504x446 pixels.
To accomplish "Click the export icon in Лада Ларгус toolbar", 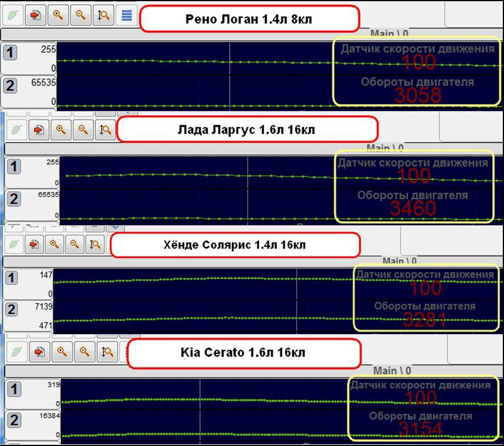I will (x=38, y=130).
